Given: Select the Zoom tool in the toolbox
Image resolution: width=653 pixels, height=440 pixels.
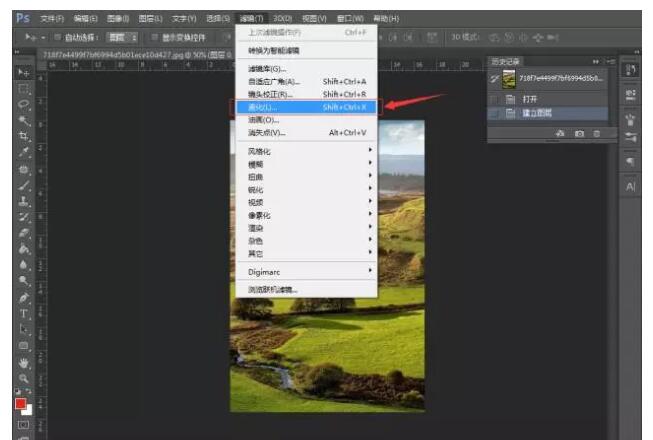Looking at the screenshot, I should [x=23, y=378].
